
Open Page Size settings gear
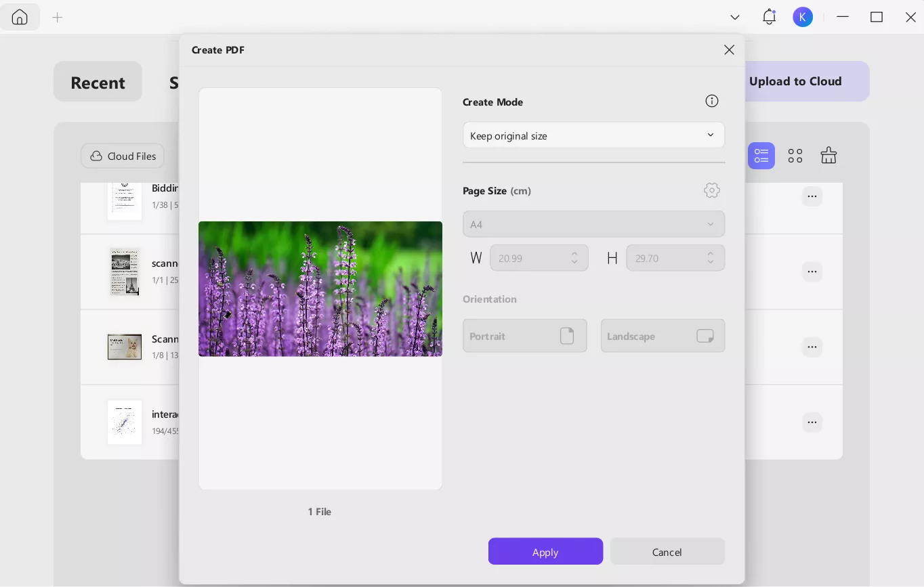[x=711, y=190]
